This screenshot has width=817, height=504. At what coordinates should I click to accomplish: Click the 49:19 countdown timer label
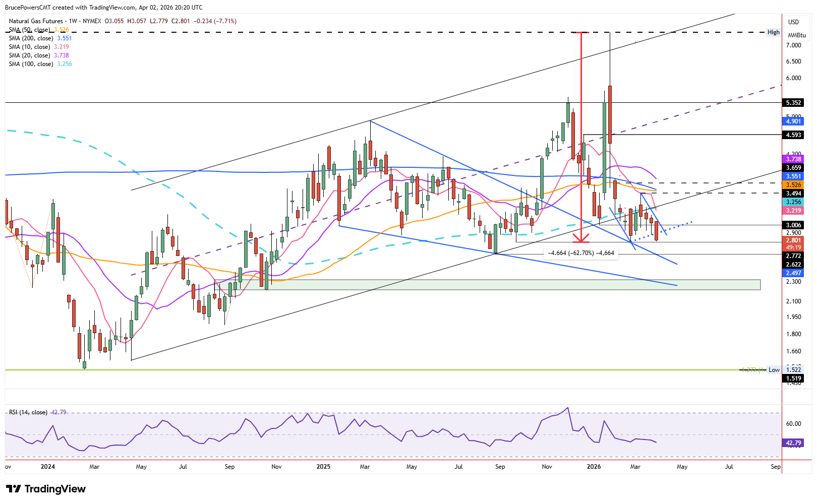793,247
